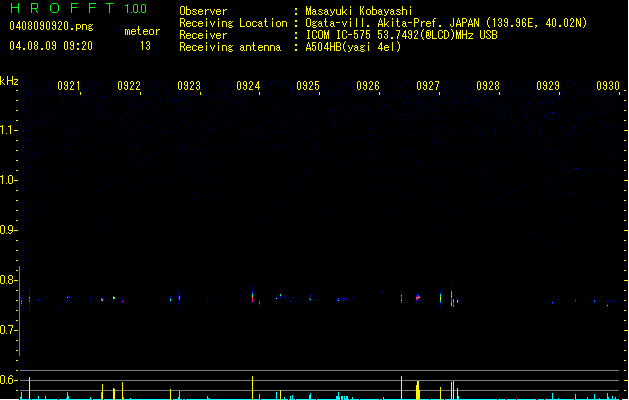The width and height of the screenshot is (629, 400).
Task: Click the 0930 time axis marker
Action: [608, 86]
